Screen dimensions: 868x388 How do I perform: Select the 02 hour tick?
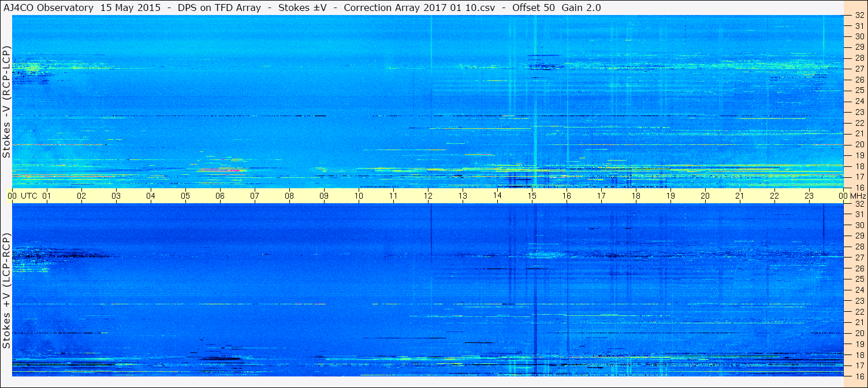pyautogui.click(x=81, y=196)
